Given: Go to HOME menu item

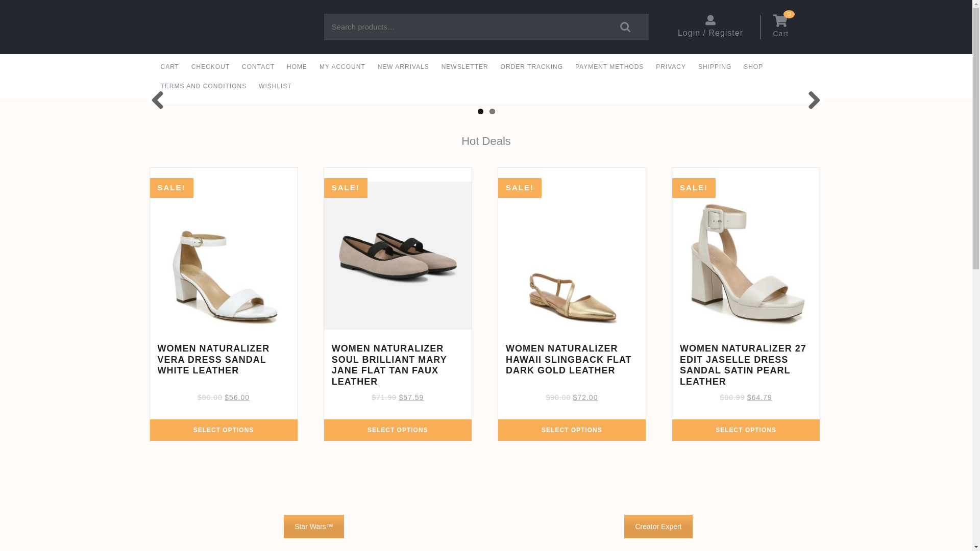Looking at the screenshot, I should pyautogui.click(x=297, y=67).
